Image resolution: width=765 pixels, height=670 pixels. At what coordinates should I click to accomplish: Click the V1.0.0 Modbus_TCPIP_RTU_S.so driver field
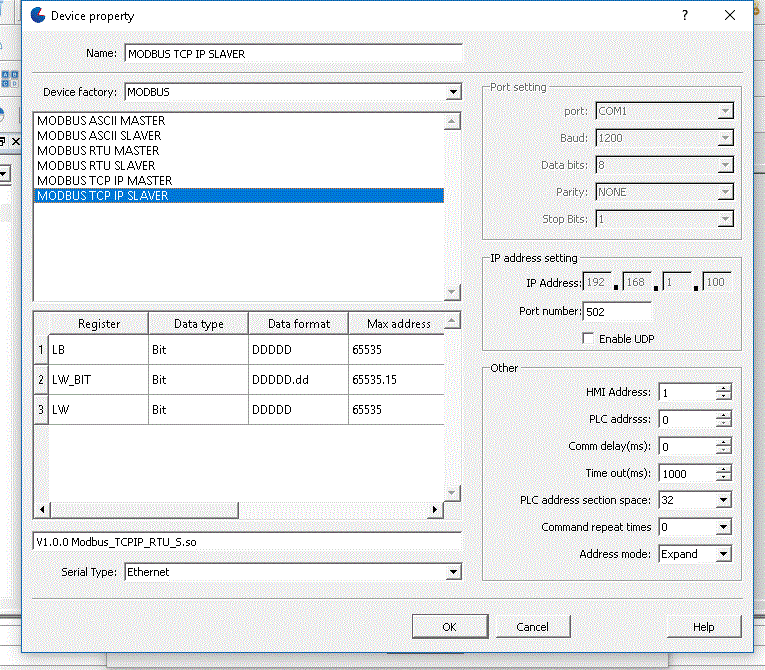coord(247,542)
